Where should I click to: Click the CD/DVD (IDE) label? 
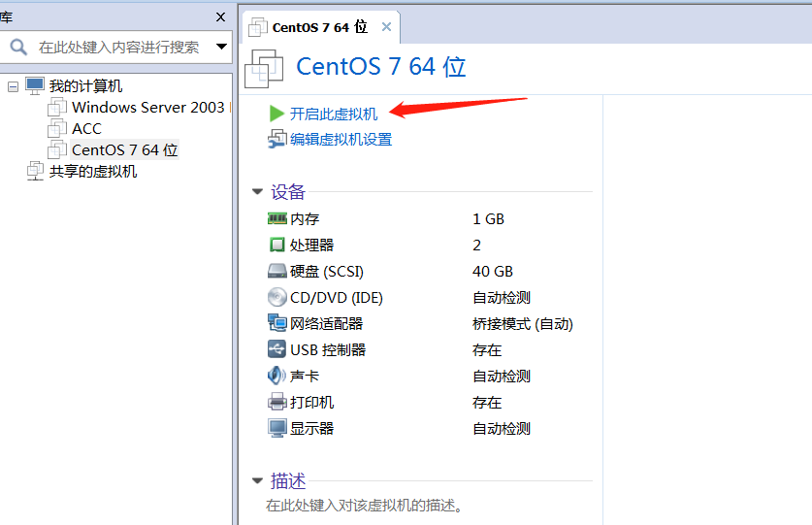point(337,298)
